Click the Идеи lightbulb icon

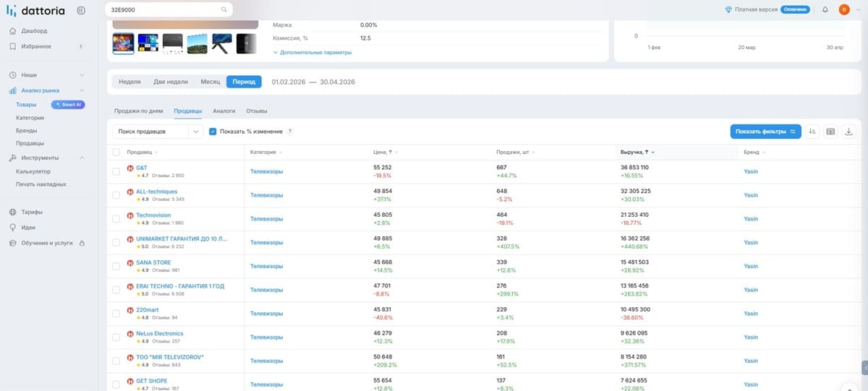click(x=13, y=227)
